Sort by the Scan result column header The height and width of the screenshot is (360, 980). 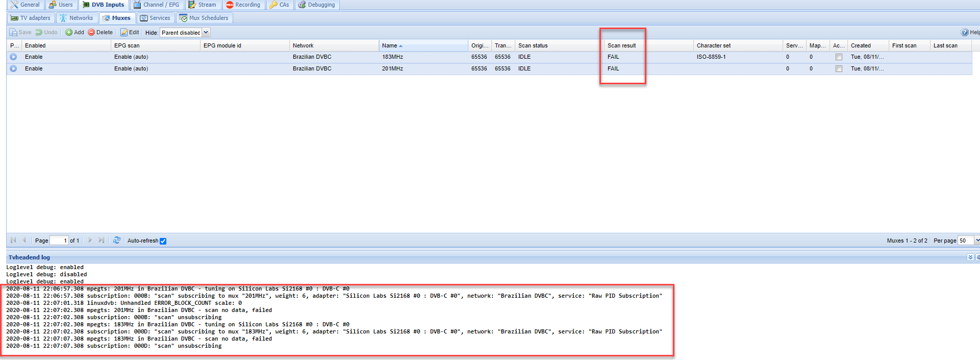coord(621,45)
